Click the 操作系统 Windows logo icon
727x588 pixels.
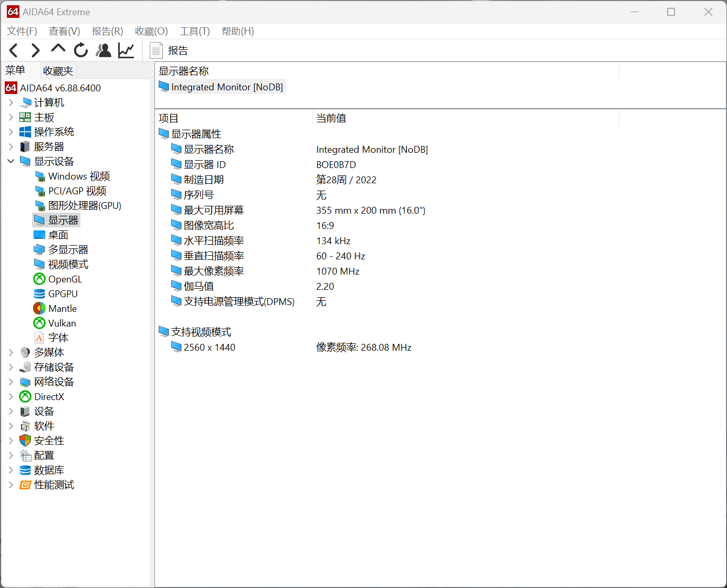pos(25,132)
